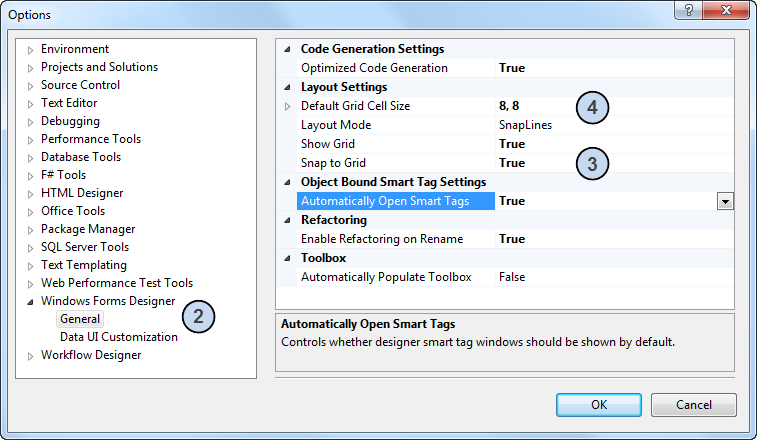Expand the Environment tree node
Viewport: 757px width, 440px height.
click(x=31, y=50)
